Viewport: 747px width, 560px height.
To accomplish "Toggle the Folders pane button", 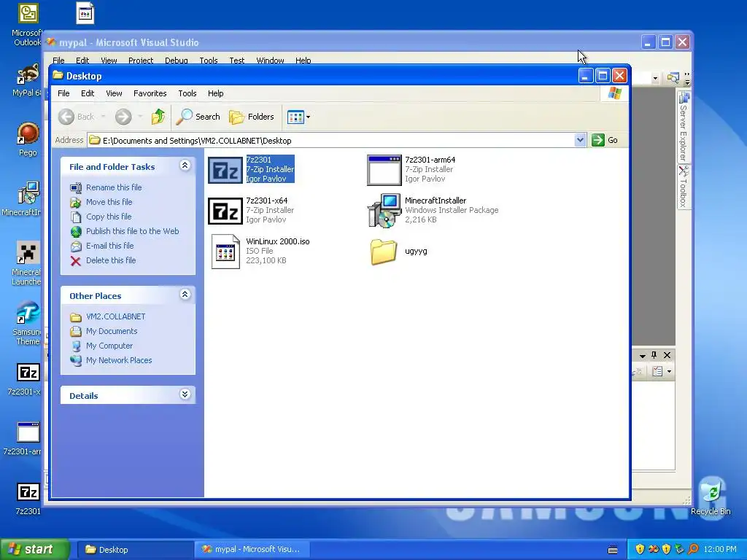I will pyautogui.click(x=252, y=117).
